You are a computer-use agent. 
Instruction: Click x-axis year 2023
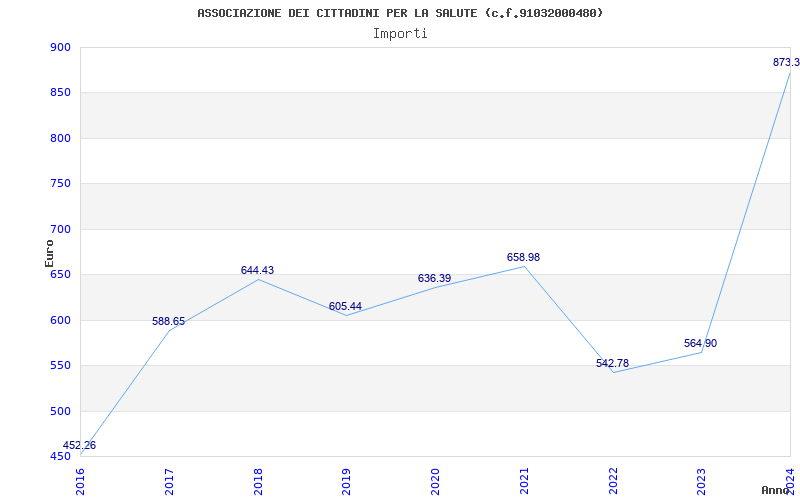pyautogui.click(x=702, y=481)
